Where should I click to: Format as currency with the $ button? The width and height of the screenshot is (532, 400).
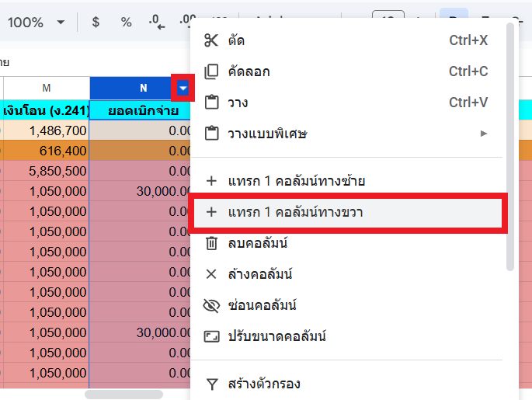click(x=96, y=23)
